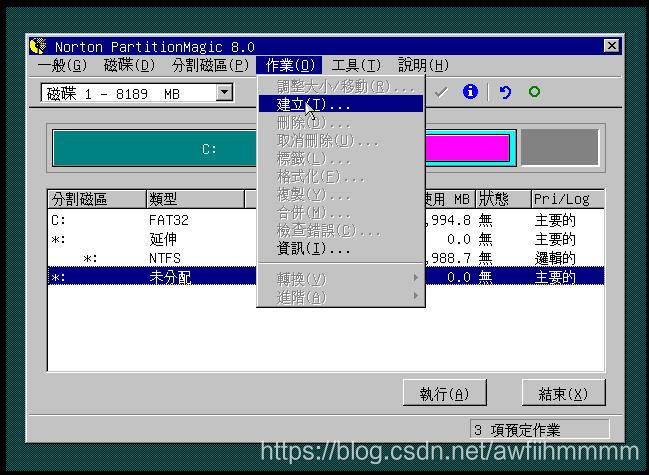The image size is (649, 475).
Task: Choose 建立(T)... from the menu
Action: point(341,104)
